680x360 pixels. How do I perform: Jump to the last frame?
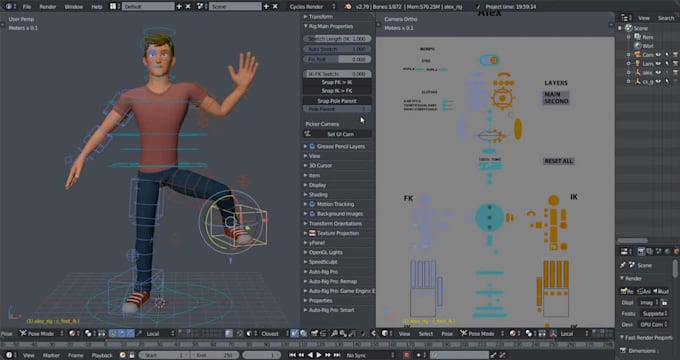click(x=337, y=355)
